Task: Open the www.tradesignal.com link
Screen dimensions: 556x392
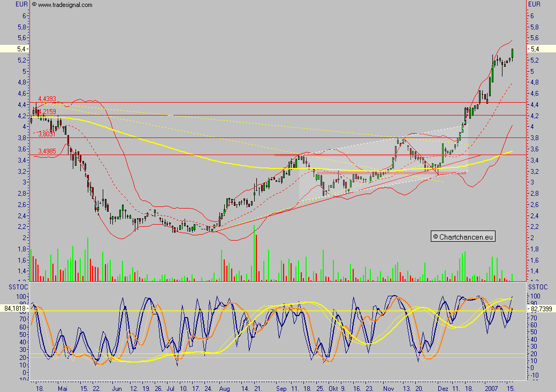Action: [x=65, y=5]
